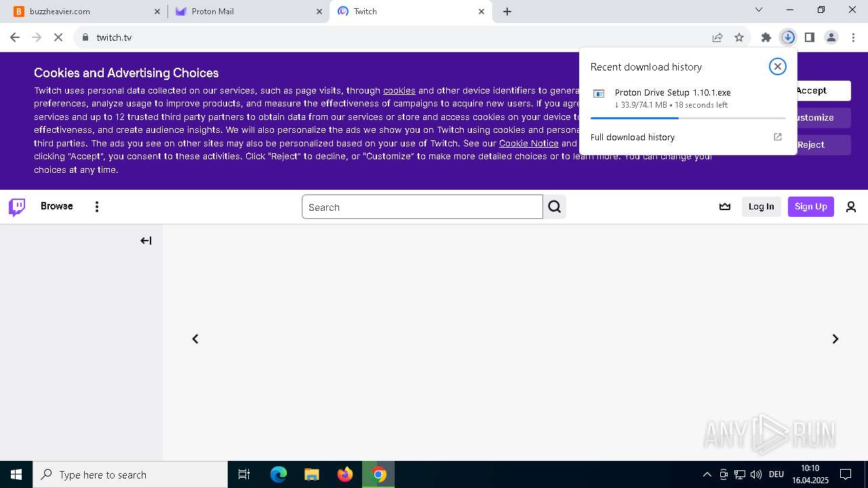Click the Twitch Search field
The width and height of the screenshot is (868, 488).
pyautogui.click(x=422, y=207)
